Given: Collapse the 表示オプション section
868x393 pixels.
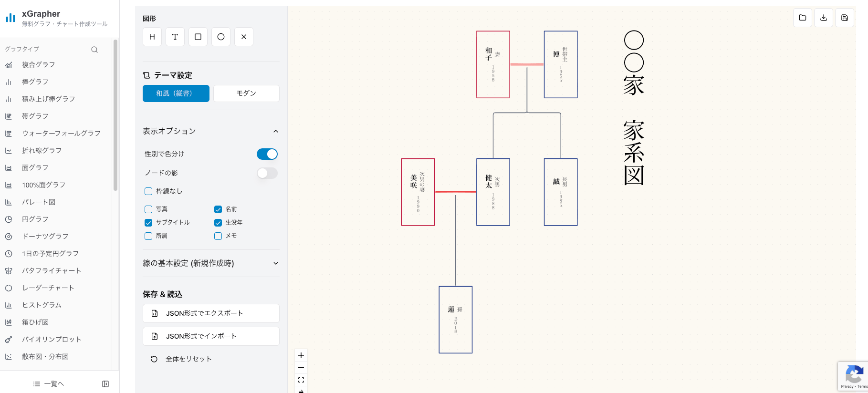Looking at the screenshot, I should [x=211, y=131].
